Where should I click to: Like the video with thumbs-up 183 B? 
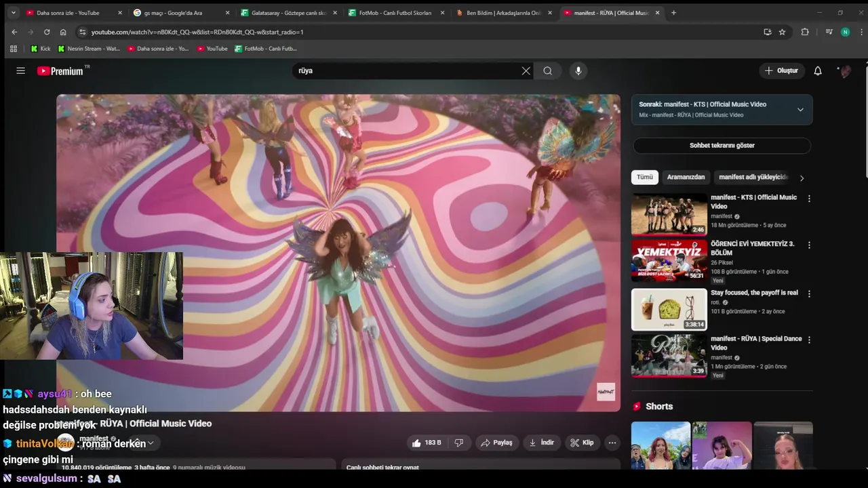point(427,443)
